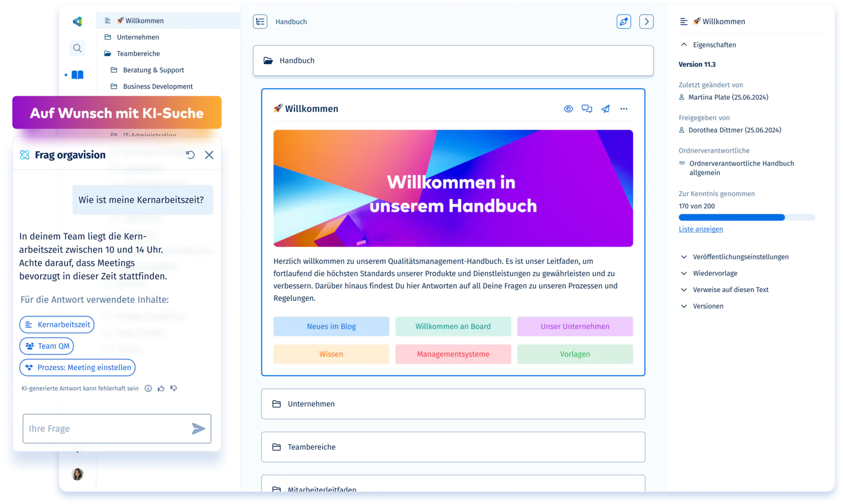Screen dimensions: 843x504
Task: Collapse the Eigenschaften section
Action: pyautogui.click(x=684, y=45)
